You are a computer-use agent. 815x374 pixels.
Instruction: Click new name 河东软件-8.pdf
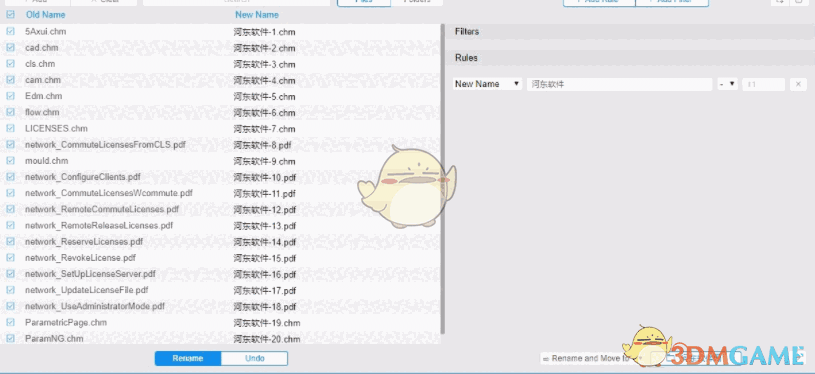[262, 145]
